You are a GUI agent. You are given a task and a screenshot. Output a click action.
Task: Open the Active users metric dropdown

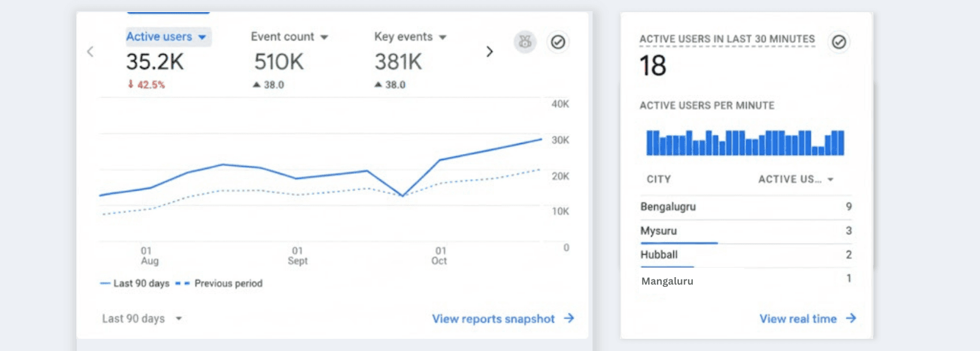click(x=168, y=37)
